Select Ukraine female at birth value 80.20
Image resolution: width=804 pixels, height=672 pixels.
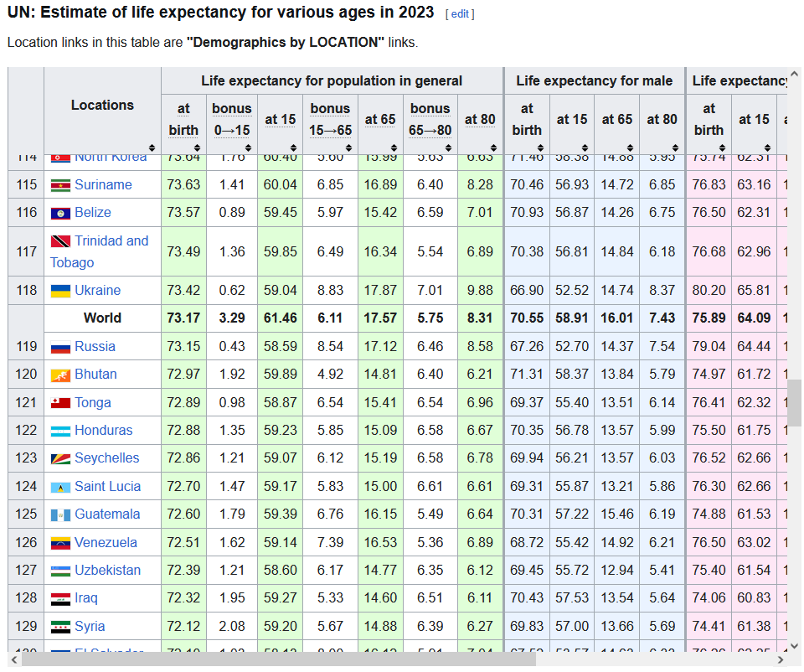(709, 291)
